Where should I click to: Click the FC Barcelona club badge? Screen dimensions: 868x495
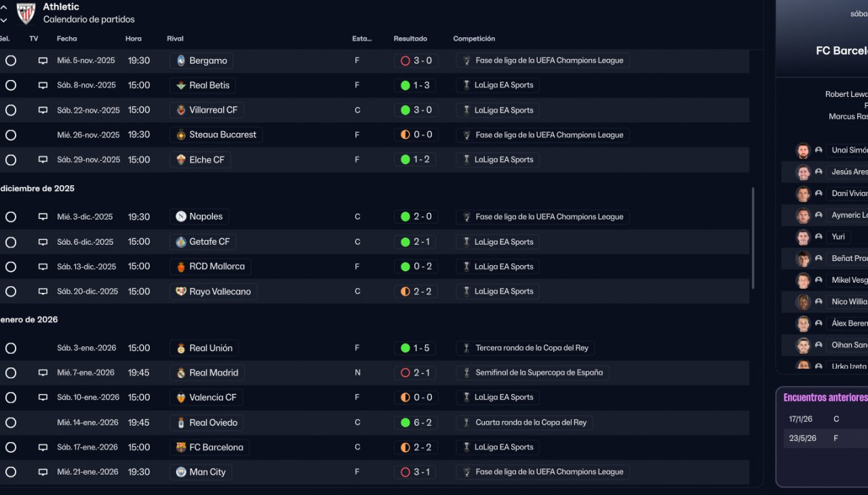181,448
